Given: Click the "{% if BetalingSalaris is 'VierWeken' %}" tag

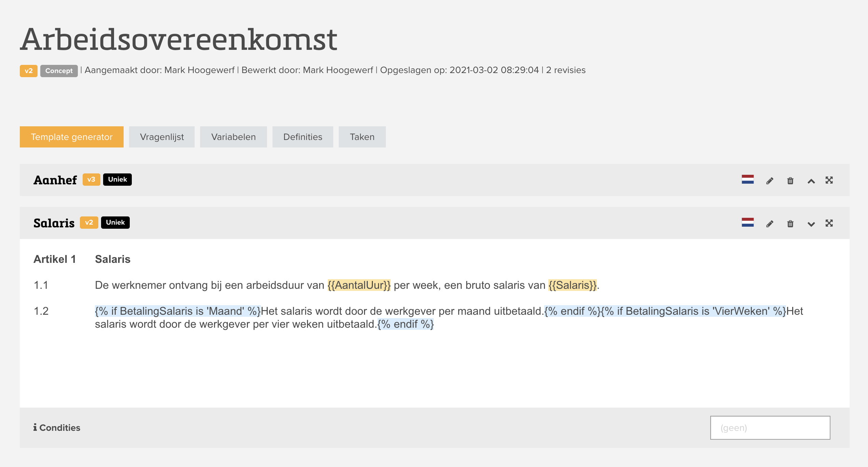Looking at the screenshot, I should [x=694, y=311].
